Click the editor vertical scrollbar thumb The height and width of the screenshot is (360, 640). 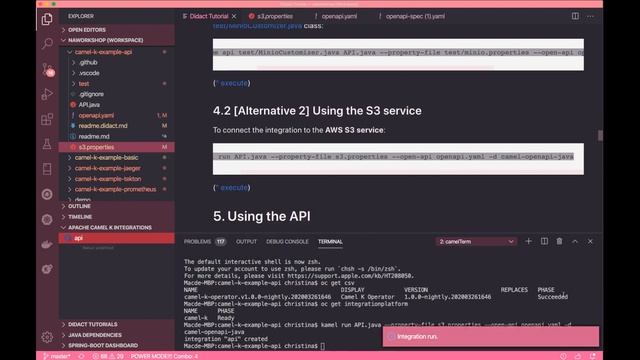coord(600,136)
